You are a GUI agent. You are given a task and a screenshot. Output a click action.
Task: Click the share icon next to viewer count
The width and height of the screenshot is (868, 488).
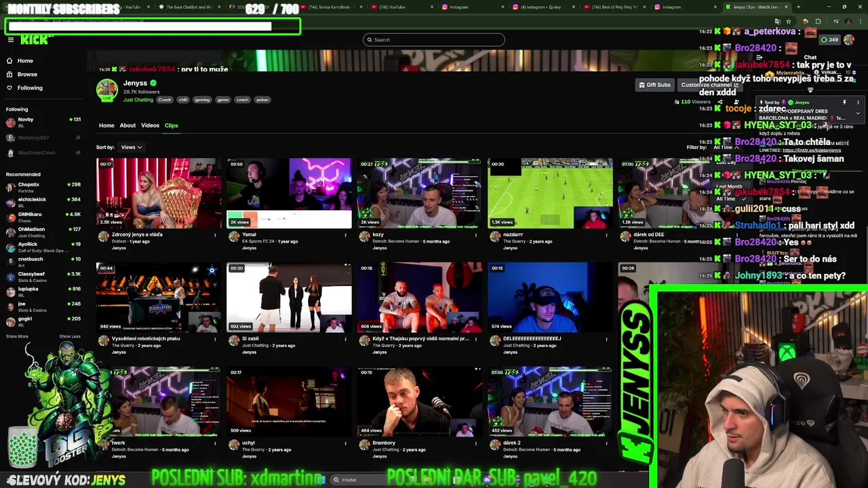coord(720,102)
